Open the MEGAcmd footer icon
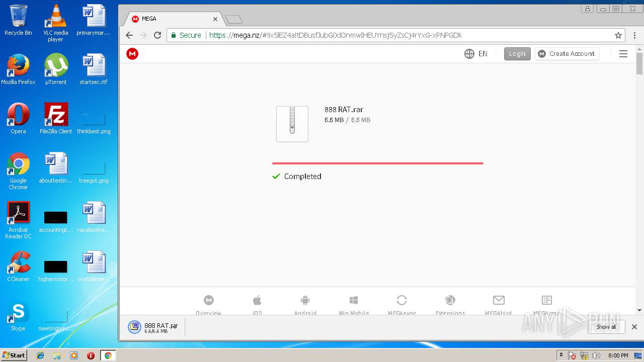The width and height of the screenshot is (644, 362). click(x=547, y=300)
